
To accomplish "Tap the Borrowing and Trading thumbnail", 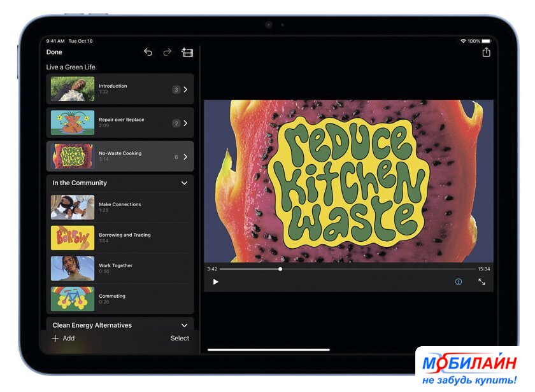I will tap(73, 237).
